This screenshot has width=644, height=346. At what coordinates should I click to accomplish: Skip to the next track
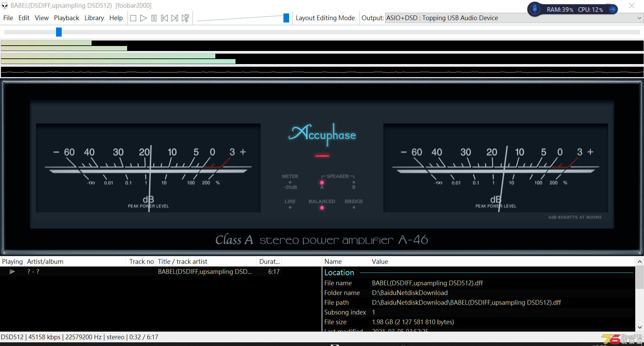[175, 18]
